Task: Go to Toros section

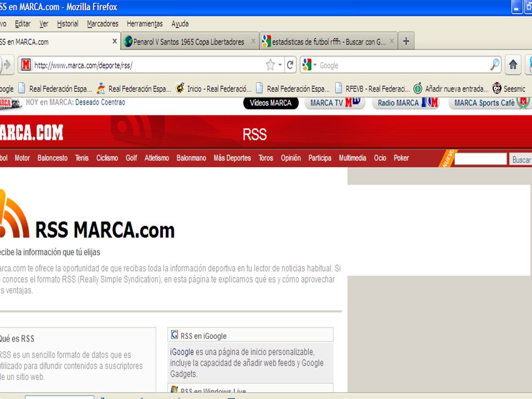Action: [265, 158]
